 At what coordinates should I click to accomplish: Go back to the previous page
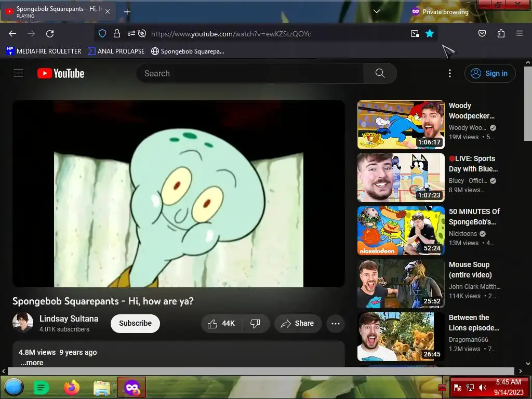[12, 34]
